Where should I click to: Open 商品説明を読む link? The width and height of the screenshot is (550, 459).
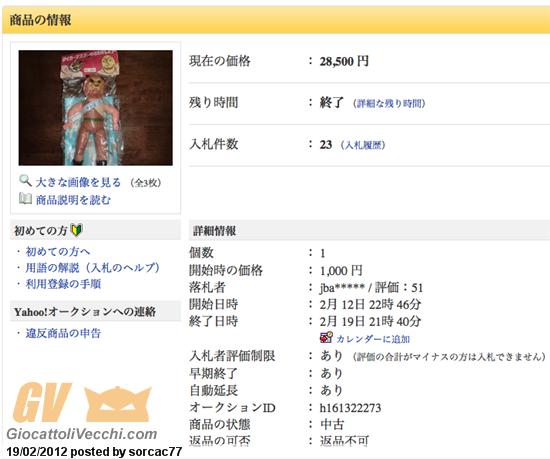[73, 200]
